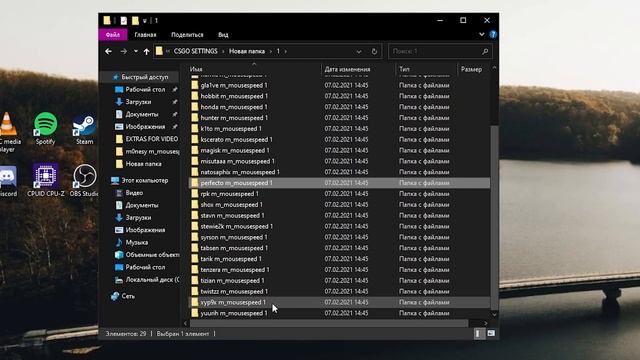Click the horizontal scrollbar of file list
Screen dimensions: 640x360
click(329, 323)
